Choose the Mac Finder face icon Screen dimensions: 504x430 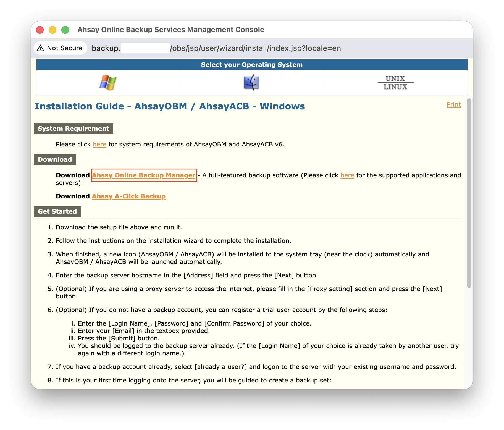tap(251, 83)
